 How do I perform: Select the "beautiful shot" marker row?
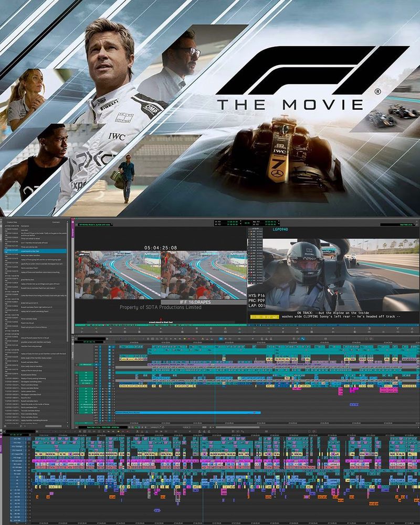click(x=35, y=398)
